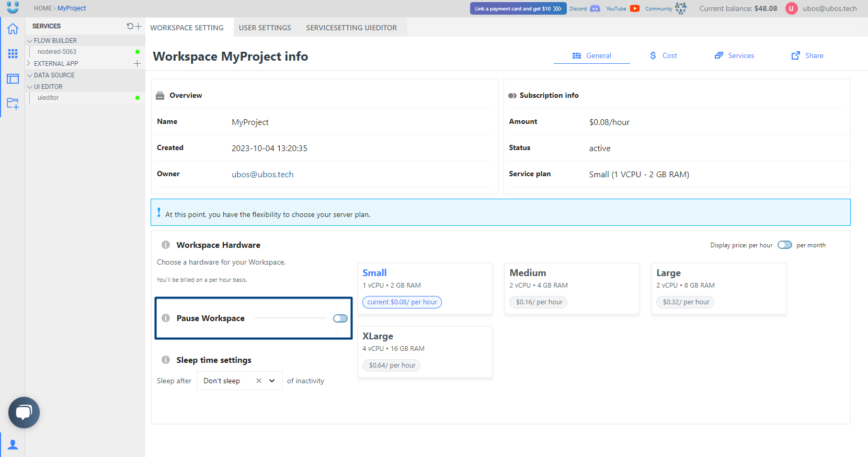
Task: Select the Small hardware plan card
Action: pyautogui.click(x=425, y=289)
